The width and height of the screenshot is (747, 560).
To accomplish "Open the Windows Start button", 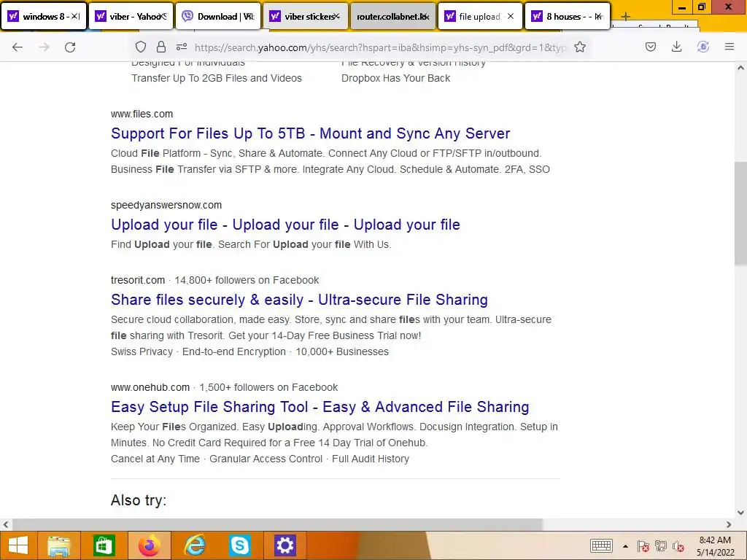I will [18, 545].
